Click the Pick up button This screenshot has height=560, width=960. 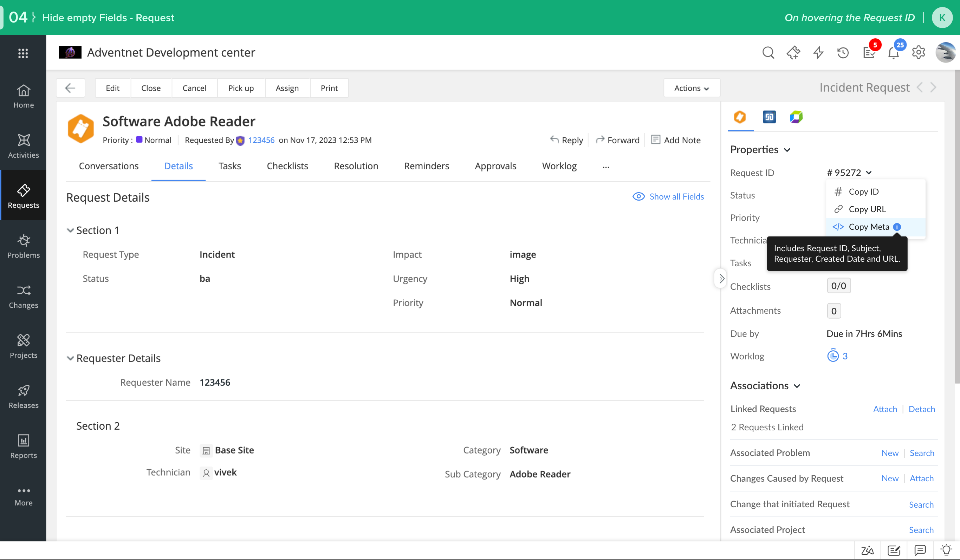(241, 88)
